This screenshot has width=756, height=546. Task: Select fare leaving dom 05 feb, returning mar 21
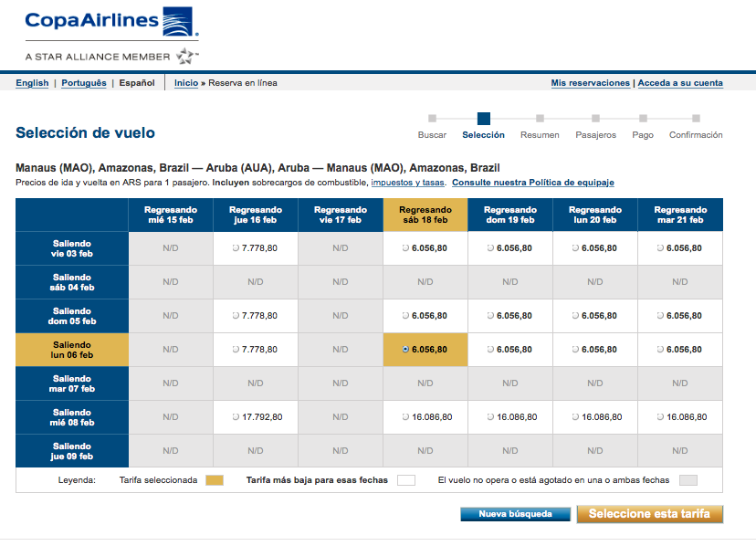(660, 316)
